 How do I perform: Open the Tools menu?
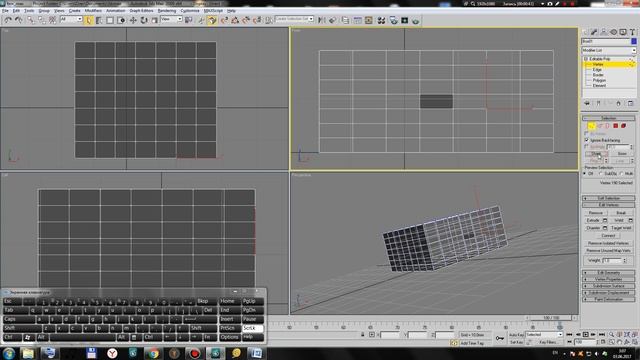(29, 11)
